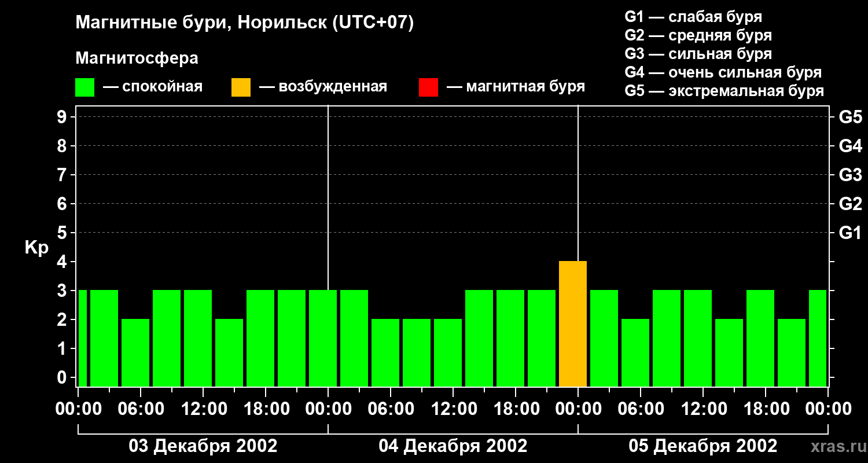868x463 pixels.
Task: Click the G4 right-axis label
Action: tap(850, 146)
